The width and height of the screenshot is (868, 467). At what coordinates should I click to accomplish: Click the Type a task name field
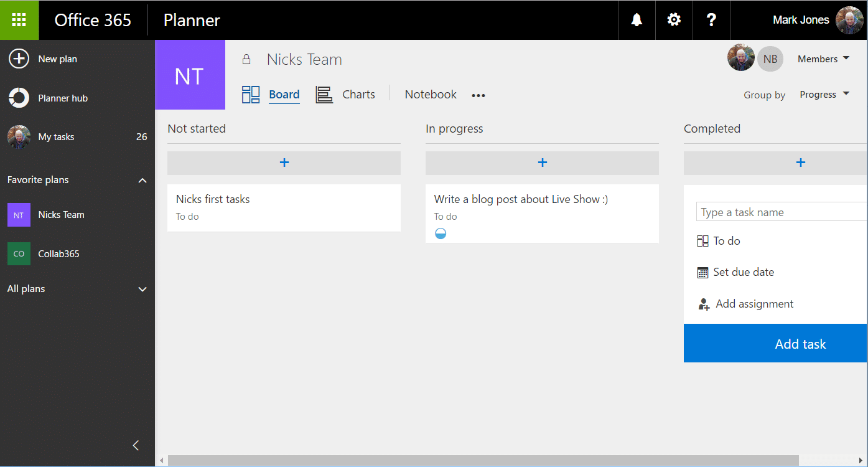tap(782, 212)
